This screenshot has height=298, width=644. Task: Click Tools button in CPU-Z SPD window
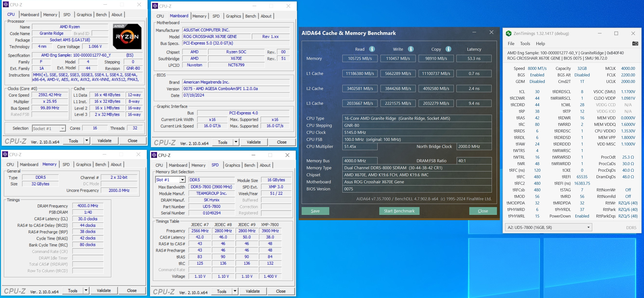pyautogui.click(x=222, y=291)
